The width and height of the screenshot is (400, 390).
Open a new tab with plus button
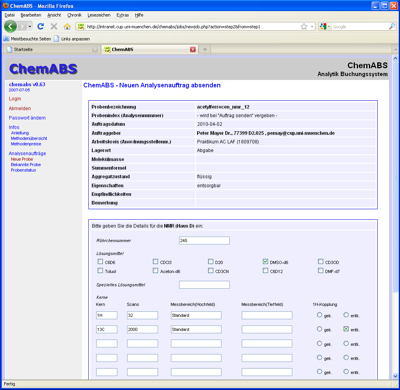point(205,49)
